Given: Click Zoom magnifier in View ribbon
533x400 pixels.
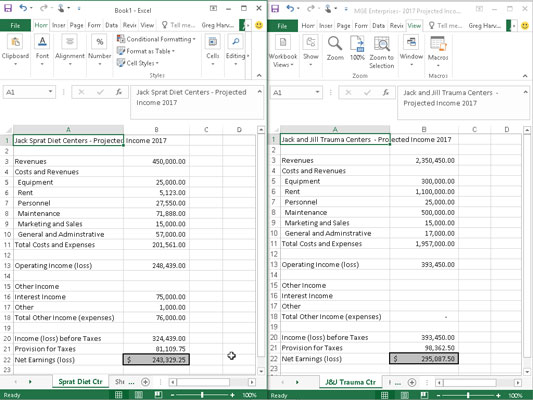Looking at the screenshot, I should click(335, 49).
